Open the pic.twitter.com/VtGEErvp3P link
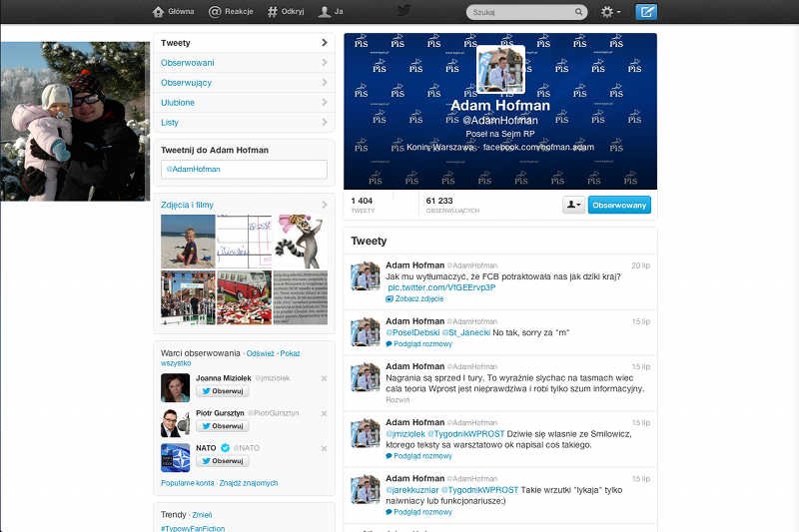Viewport: 799px width, 532px height. [x=441, y=287]
